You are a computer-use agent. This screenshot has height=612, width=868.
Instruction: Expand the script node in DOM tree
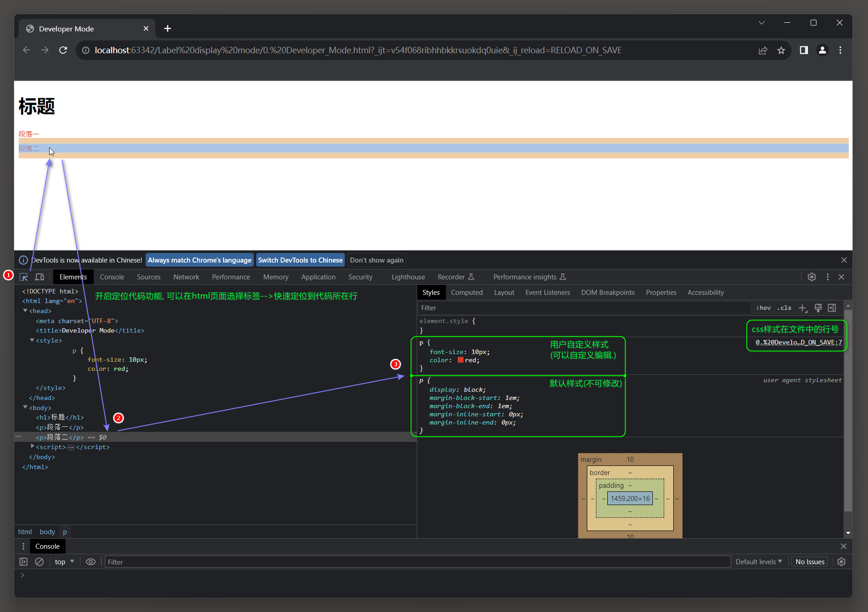point(32,447)
